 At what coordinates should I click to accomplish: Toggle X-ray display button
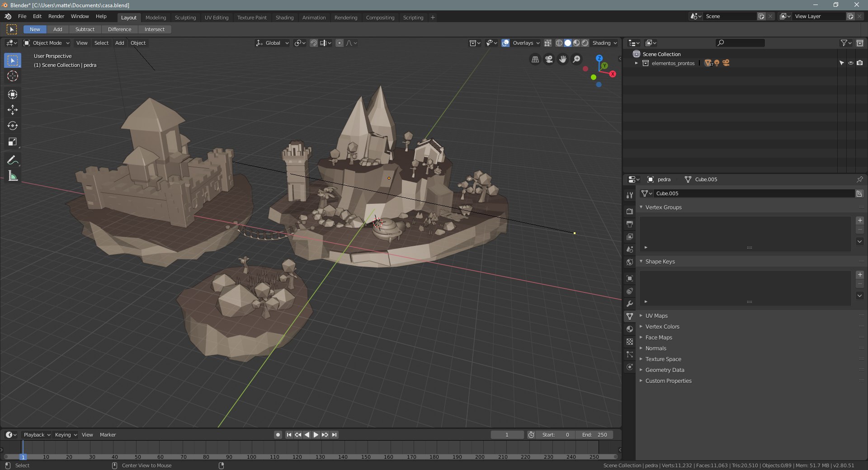(547, 43)
